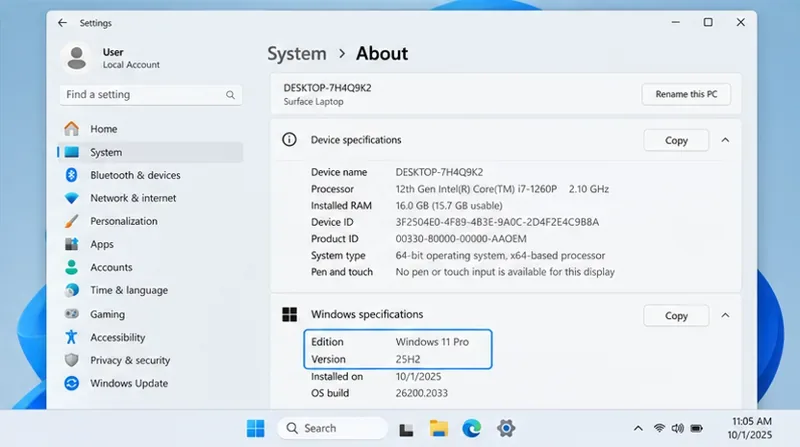Click the Edition value Windows 11 Pro
This screenshot has height=447, width=800.
point(432,342)
